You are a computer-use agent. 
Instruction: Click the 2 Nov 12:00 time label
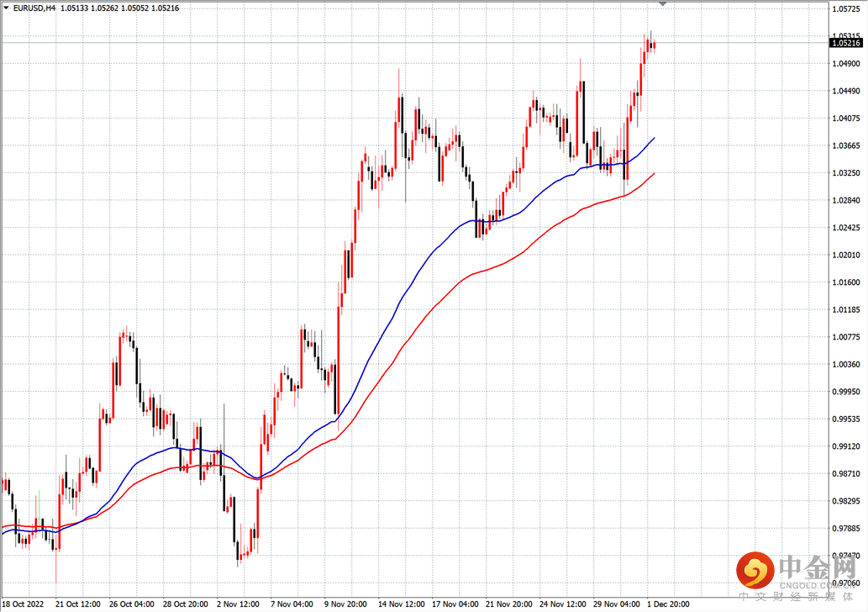tap(237, 604)
